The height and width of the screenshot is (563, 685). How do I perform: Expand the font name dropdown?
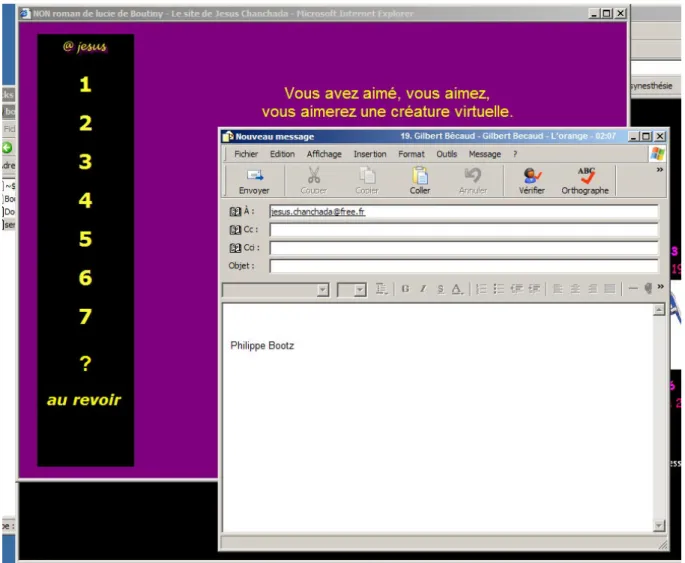click(323, 290)
